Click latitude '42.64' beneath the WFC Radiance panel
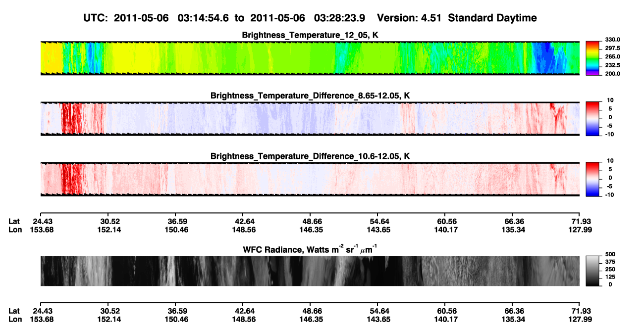This screenshot has width=644, height=330. pyautogui.click(x=243, y=311)
